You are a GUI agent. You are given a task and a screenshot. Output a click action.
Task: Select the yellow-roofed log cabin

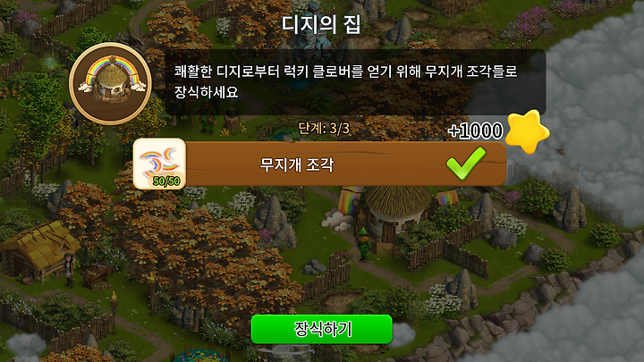point(39,250)
